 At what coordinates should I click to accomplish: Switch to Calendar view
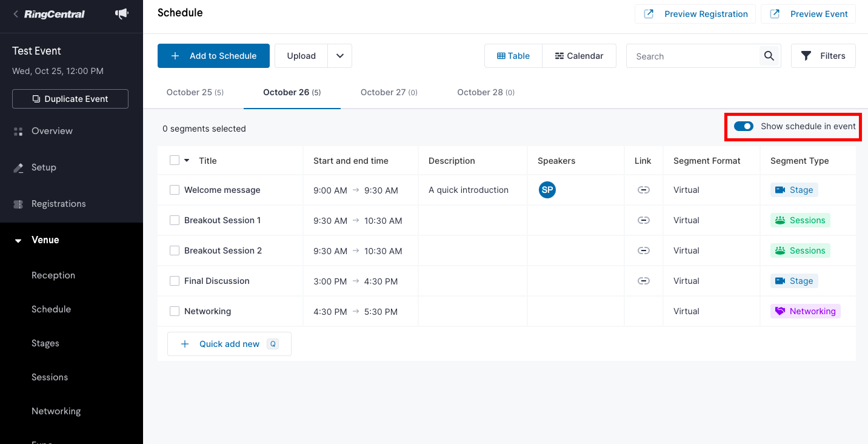pyautogui.click(x=579, y=56)
